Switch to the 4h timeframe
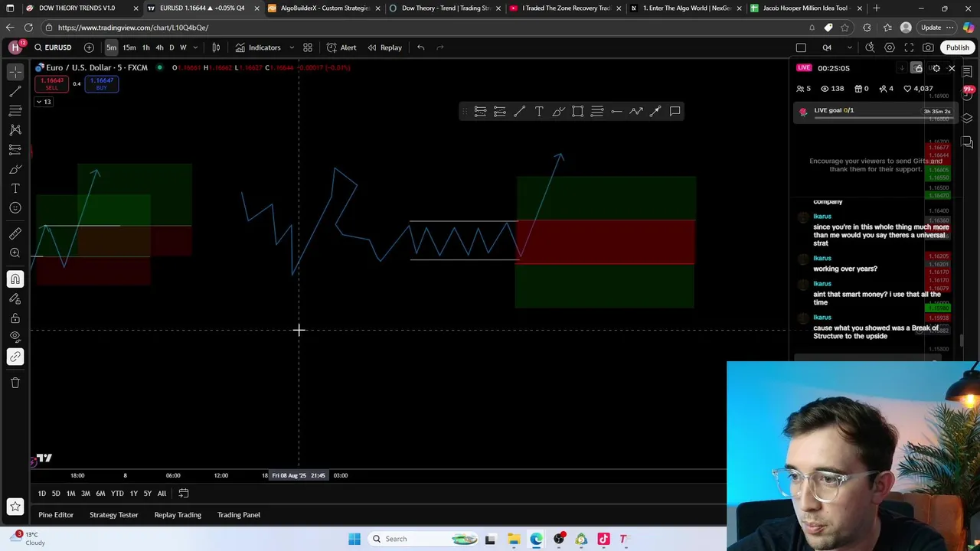 click(159, 47)
